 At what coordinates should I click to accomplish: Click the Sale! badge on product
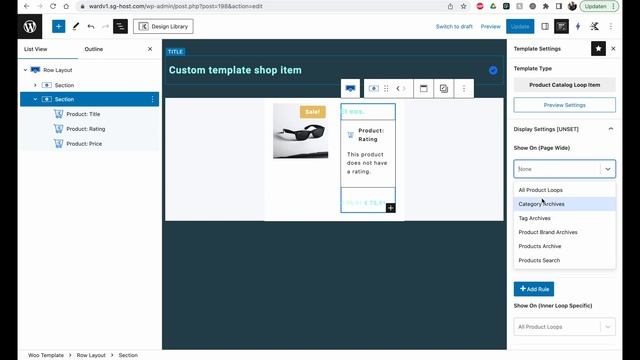click(x=313, y=111)
